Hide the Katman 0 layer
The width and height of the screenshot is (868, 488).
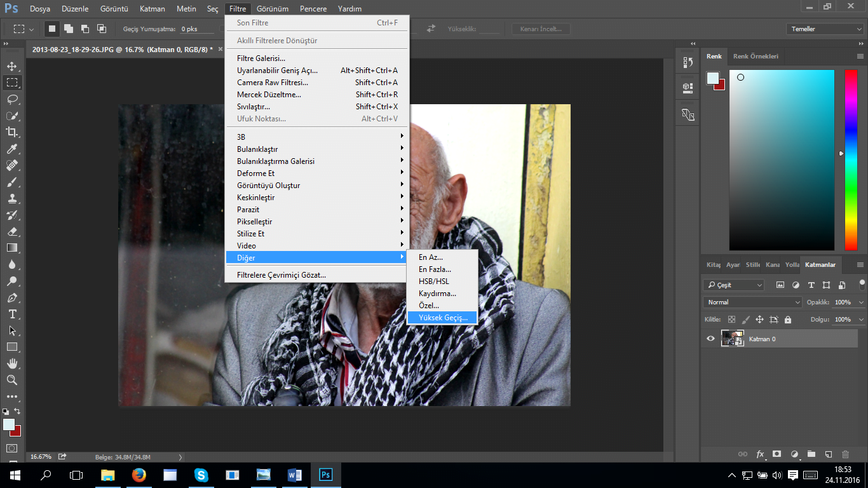click(710, 339)
